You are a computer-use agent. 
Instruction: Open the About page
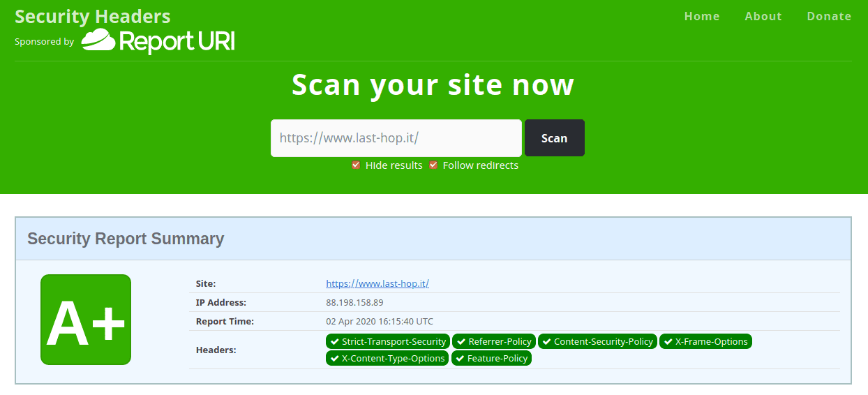(x=763, y=16)
